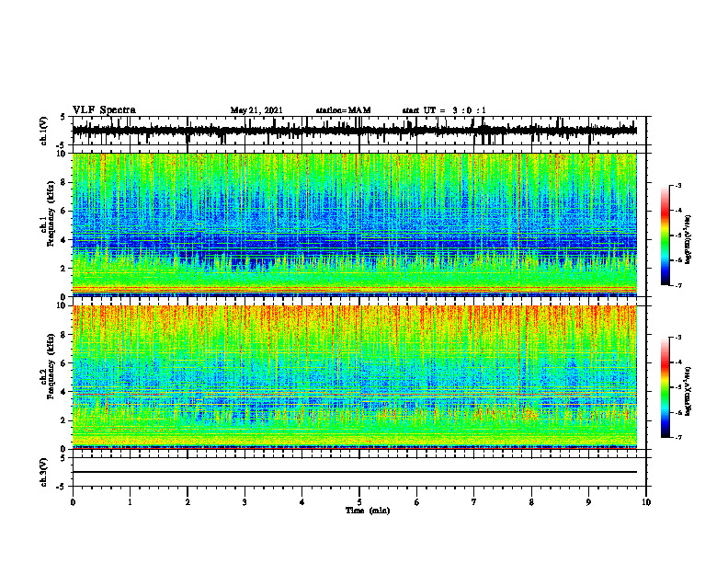Viewport: 728px width, 563px height.
Task: Click the "-3" tick on the ch.1 colorbar
Action: pos(677,185)
